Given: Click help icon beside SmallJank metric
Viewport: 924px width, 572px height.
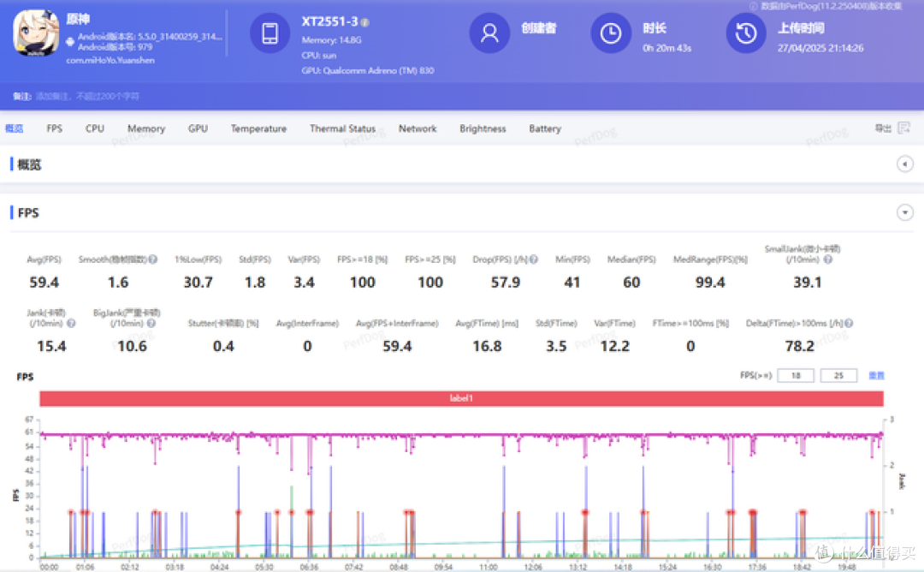Looking at the screenshot, I should pos(827,259).
